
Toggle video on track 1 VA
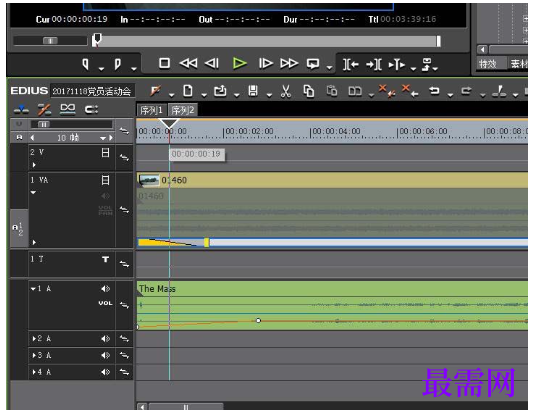click(x=106, y=180)
